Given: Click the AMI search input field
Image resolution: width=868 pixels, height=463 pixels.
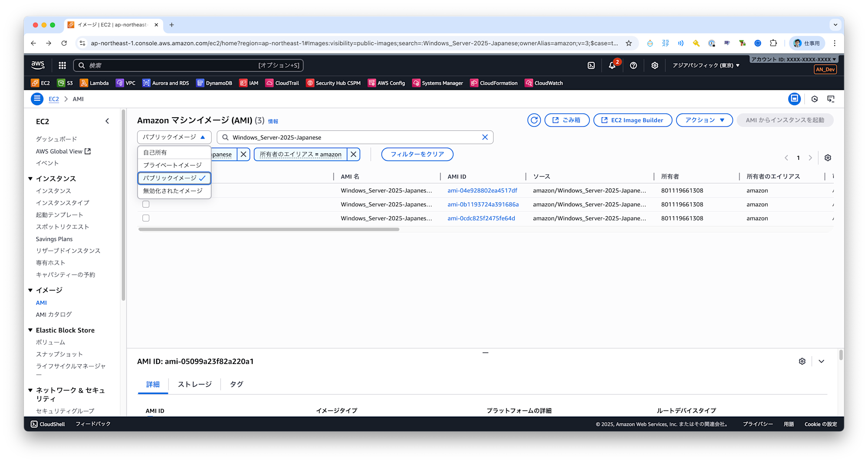Looking at the screenshot, I should coord(355,137).
